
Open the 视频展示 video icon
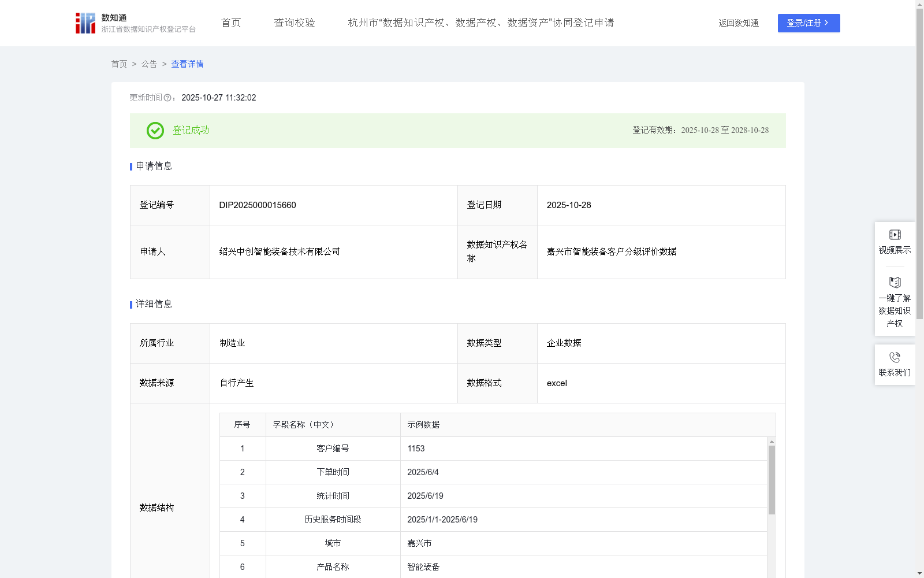[x=895, y=235]
